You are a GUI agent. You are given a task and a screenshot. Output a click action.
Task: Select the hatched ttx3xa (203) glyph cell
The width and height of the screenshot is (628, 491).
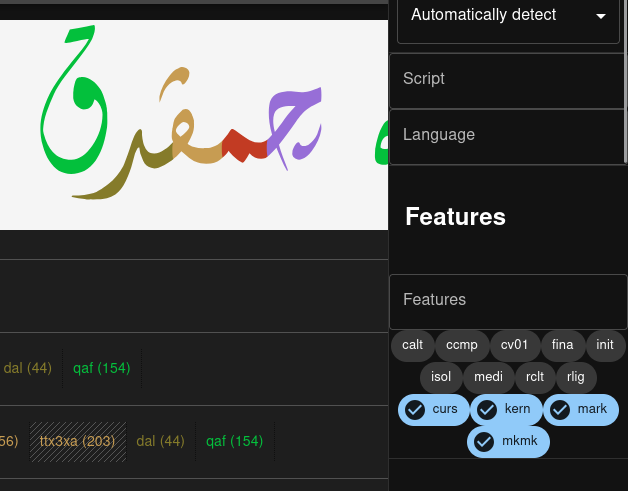tap(77, 441)
